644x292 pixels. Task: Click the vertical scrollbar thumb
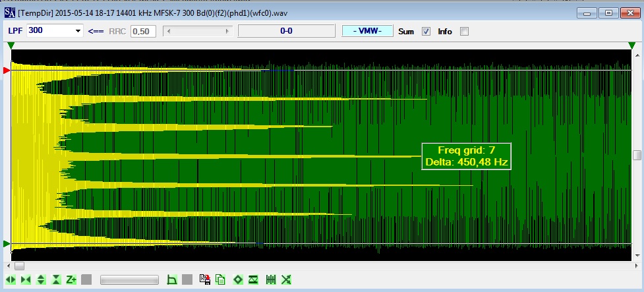pos(637,156)
